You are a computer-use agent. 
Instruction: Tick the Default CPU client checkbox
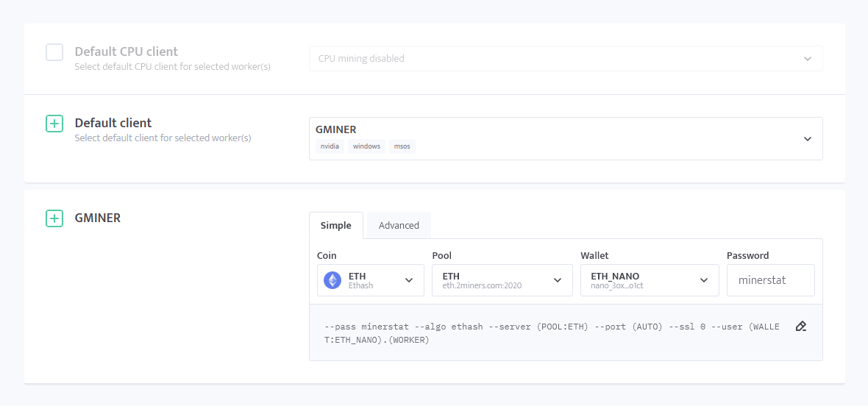point(54,52)
